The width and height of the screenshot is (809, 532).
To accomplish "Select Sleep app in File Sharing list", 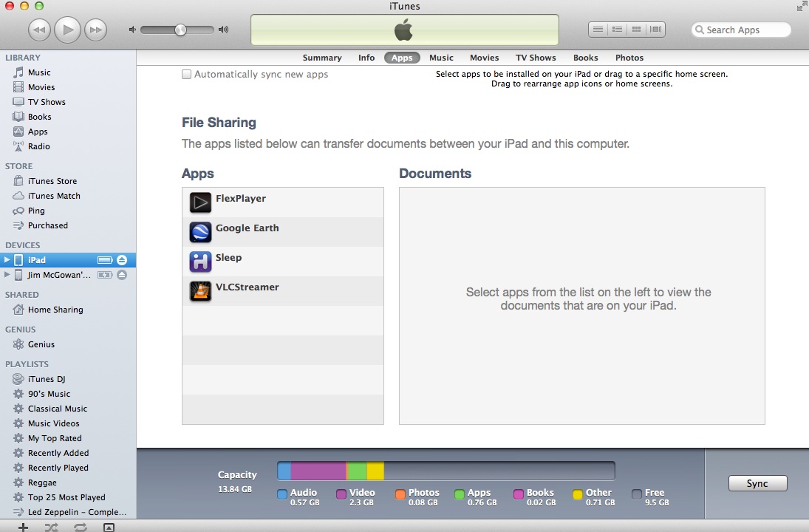I will click(283, 262).
